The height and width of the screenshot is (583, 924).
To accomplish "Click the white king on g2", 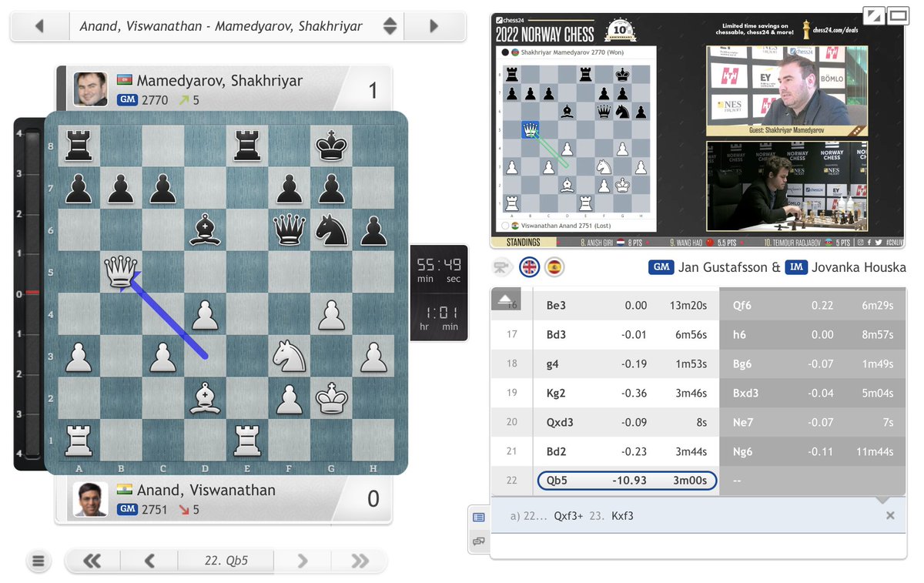I will (x=330, y=397).
